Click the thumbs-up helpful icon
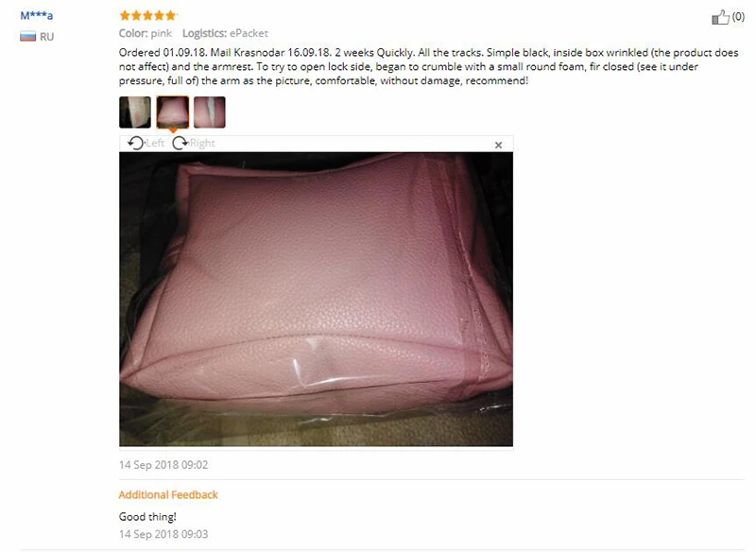756x552 pixels. point(720,17)
